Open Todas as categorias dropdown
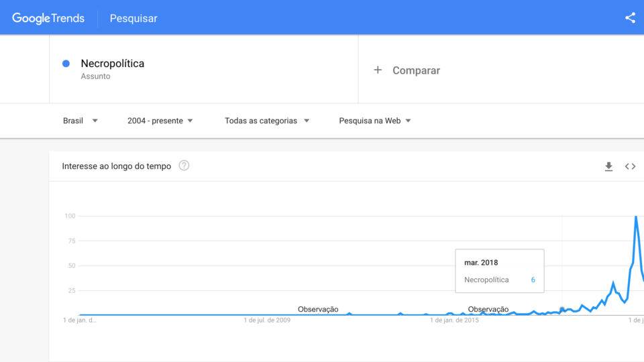644x362 pixels. click(x=267, y=121)
